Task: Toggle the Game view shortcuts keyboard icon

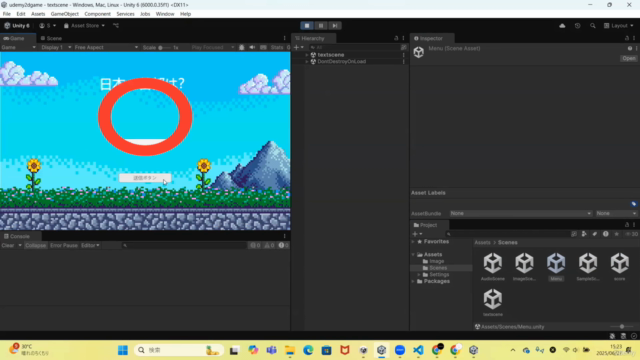Action: (263, 47)
